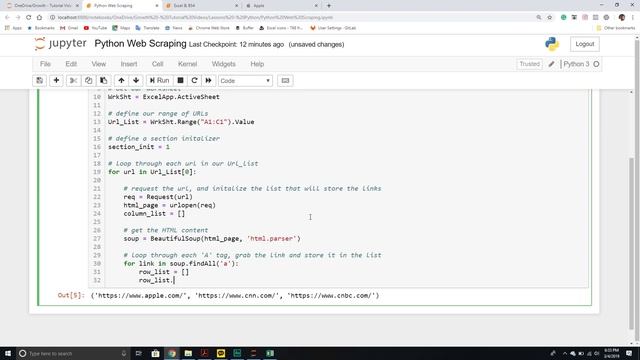The width and height of the screenshot is (640, 360).
Task: Open the Widgets menu
Action: coord(224,64)
